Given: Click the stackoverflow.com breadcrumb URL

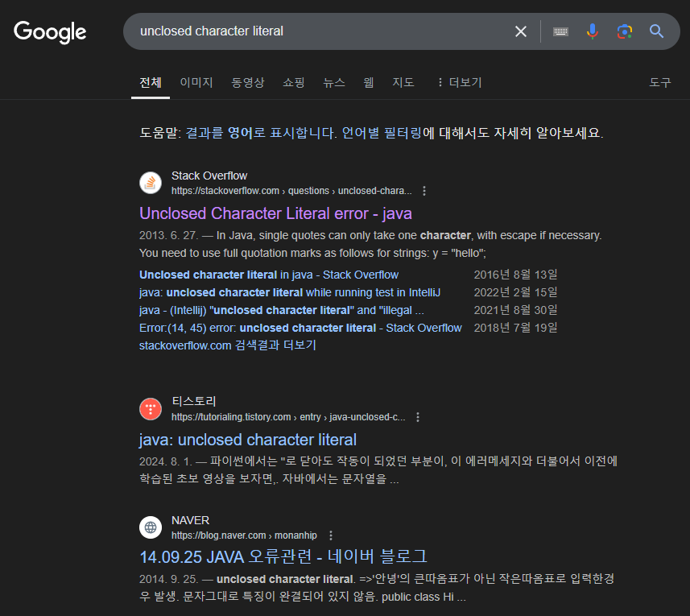Looking at the screenshot, I should [291, 191].
